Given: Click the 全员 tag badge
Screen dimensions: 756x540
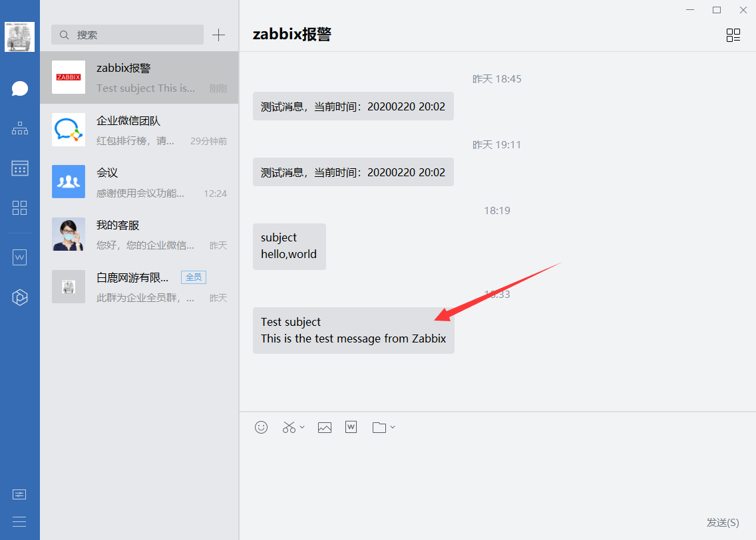Looking at the screenshot, I should (194, 277).
